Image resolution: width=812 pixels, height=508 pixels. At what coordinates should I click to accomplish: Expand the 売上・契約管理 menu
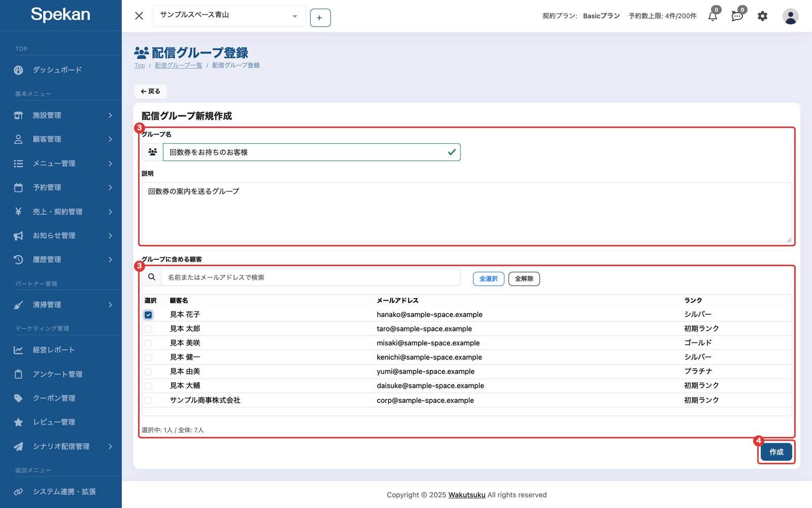(x=61, y=211)
